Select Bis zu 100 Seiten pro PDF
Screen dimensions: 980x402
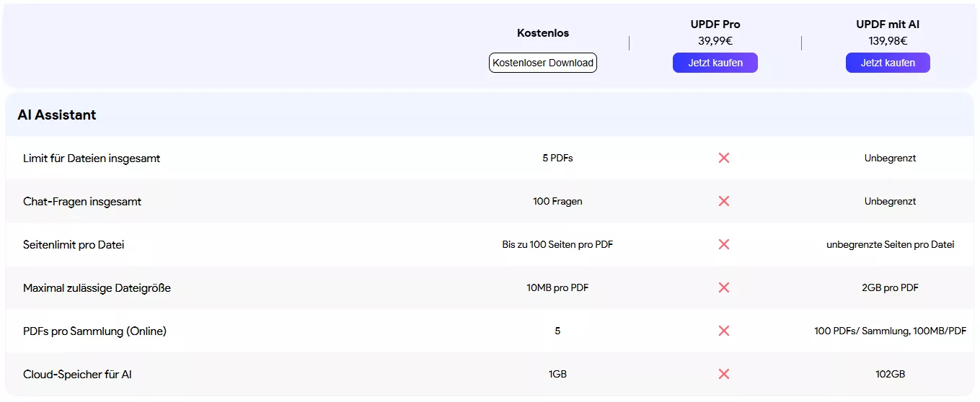(x=557, y=244)
